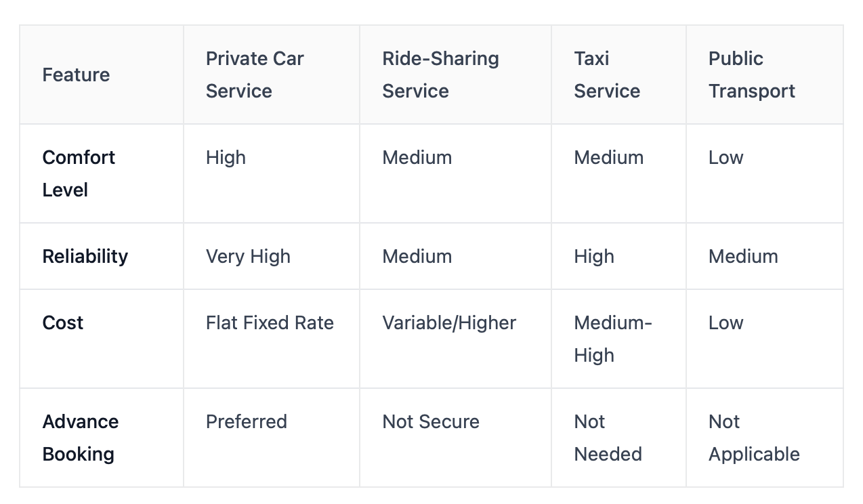Click Public Transport's Low cost cell
The image size is (863, 504).
coord(725,322)
